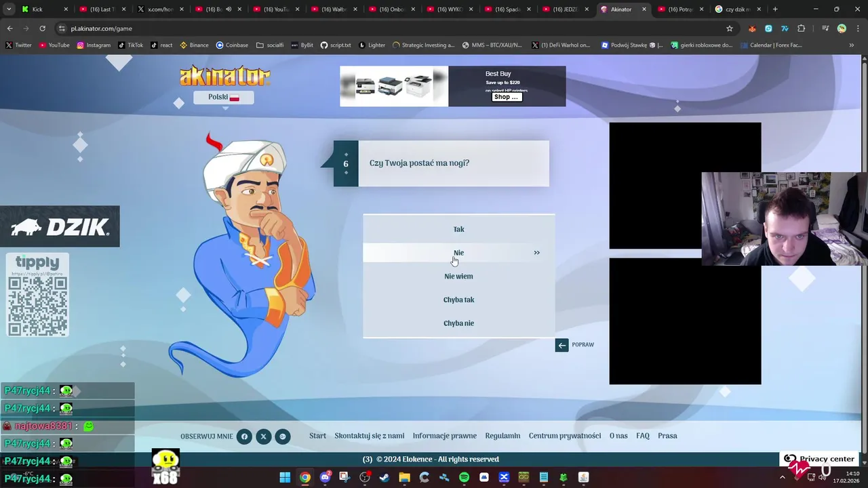Viewport: 868px width, 488px height.
Task: Click the Best Buy printers ad image
Action: point(394,86)
